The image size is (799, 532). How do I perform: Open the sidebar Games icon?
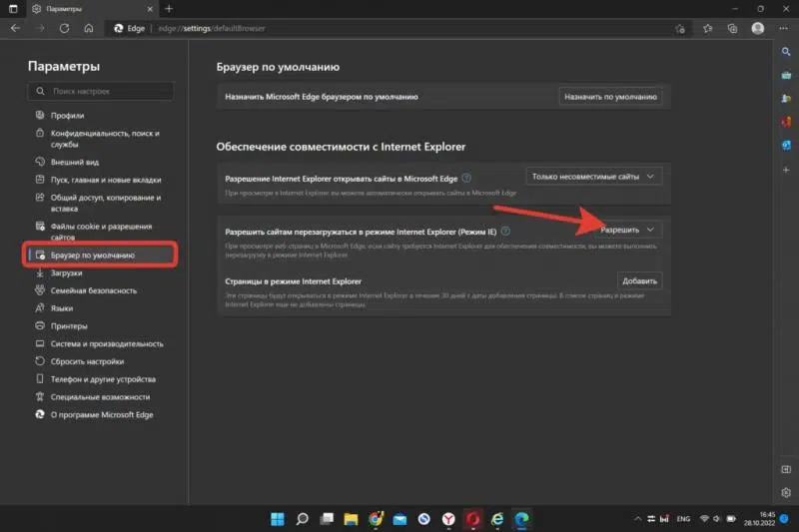[786, 98]
